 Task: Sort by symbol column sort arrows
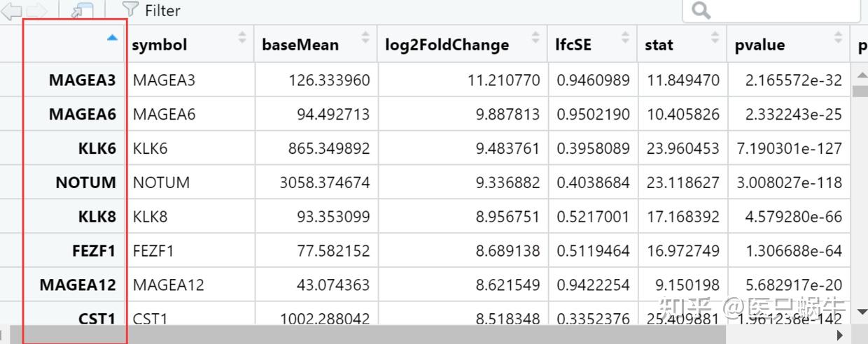coord(242,38)
